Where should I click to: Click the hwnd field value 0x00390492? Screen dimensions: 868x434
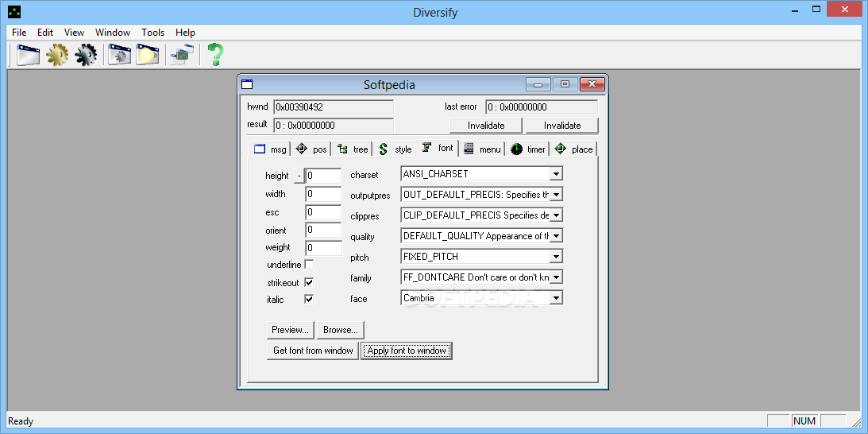(x=334, y=107)
